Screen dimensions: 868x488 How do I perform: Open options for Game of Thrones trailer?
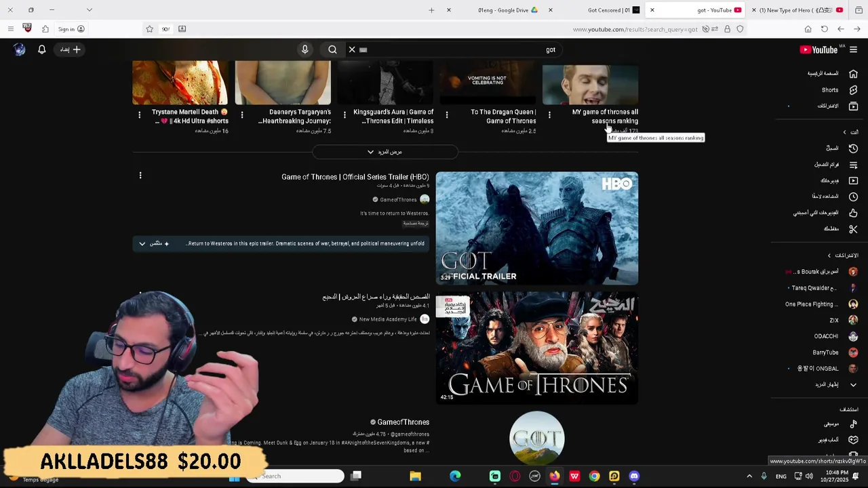point(140,176)
